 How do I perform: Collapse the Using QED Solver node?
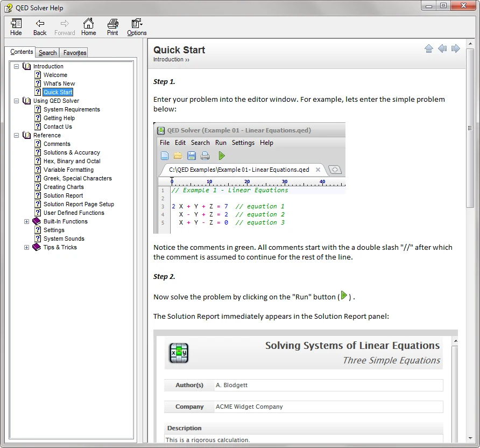[17, 101]
